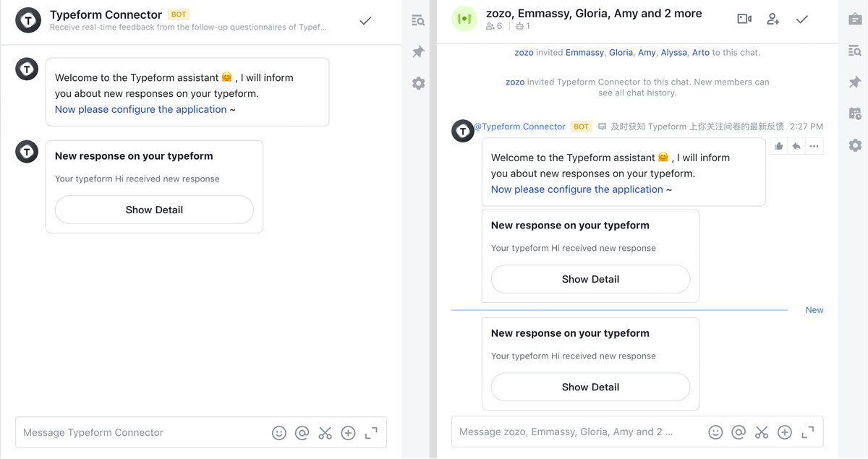
Task: Open emoji picker in Typeform Connector input
Action: (279, 433)
